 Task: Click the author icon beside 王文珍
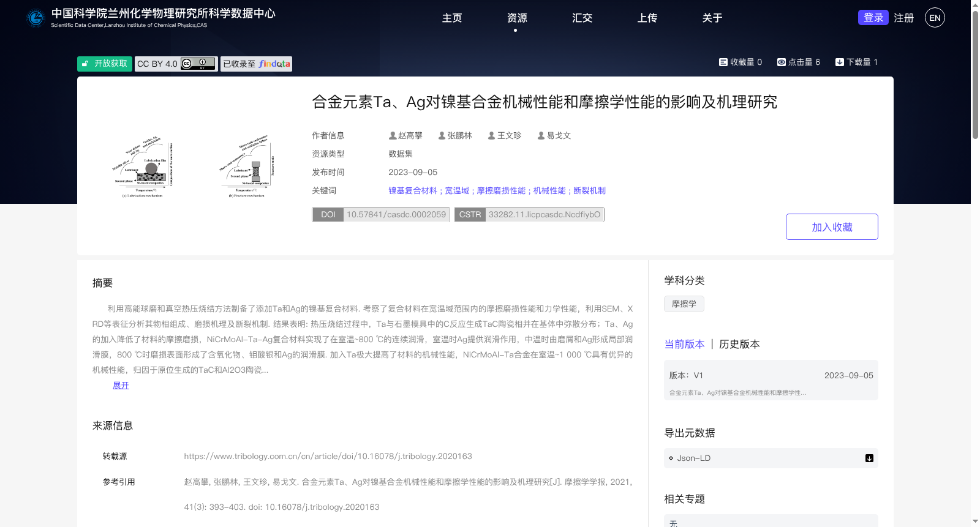491,136
